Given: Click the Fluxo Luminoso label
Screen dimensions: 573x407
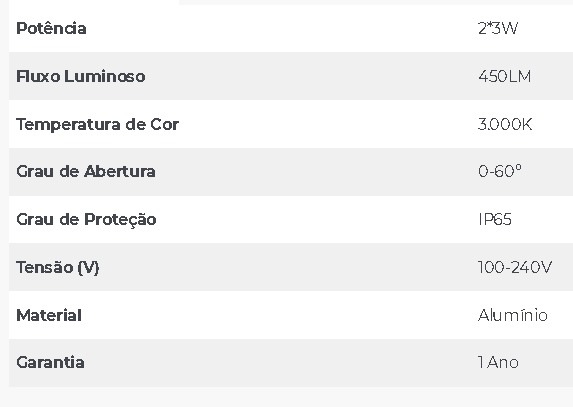Looking at the screenshot, I should [x=81, y=76].
